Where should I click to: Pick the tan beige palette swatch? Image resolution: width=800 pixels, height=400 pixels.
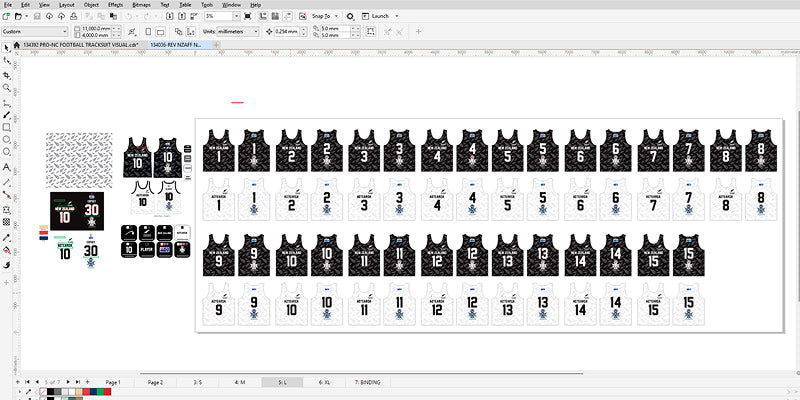[x=79, y=391]
